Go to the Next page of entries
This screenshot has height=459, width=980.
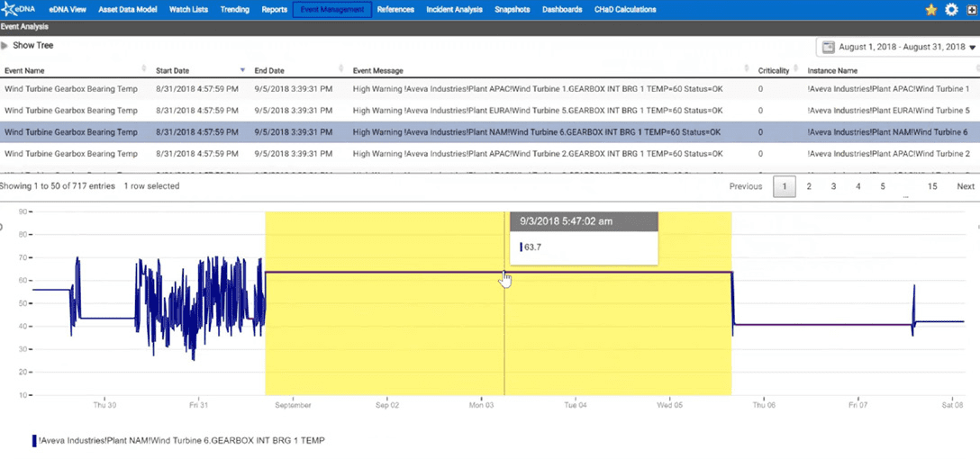tap(965, 186)
